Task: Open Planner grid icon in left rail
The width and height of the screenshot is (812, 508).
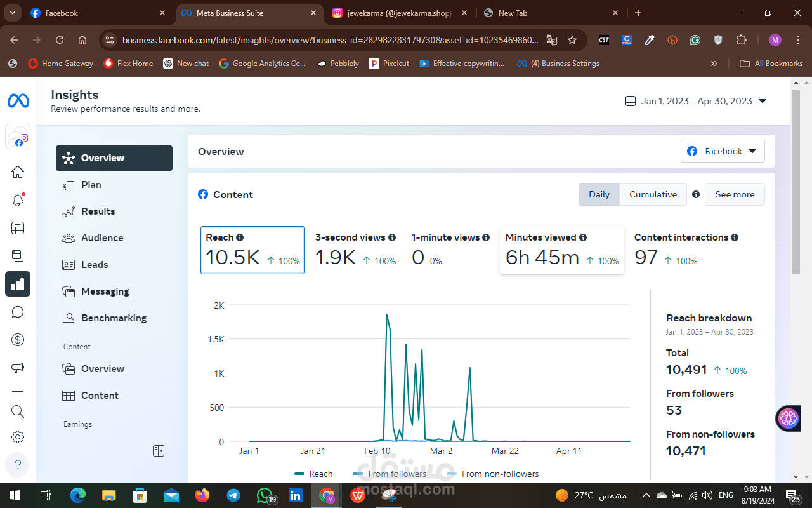Action: tap(18, 228)
